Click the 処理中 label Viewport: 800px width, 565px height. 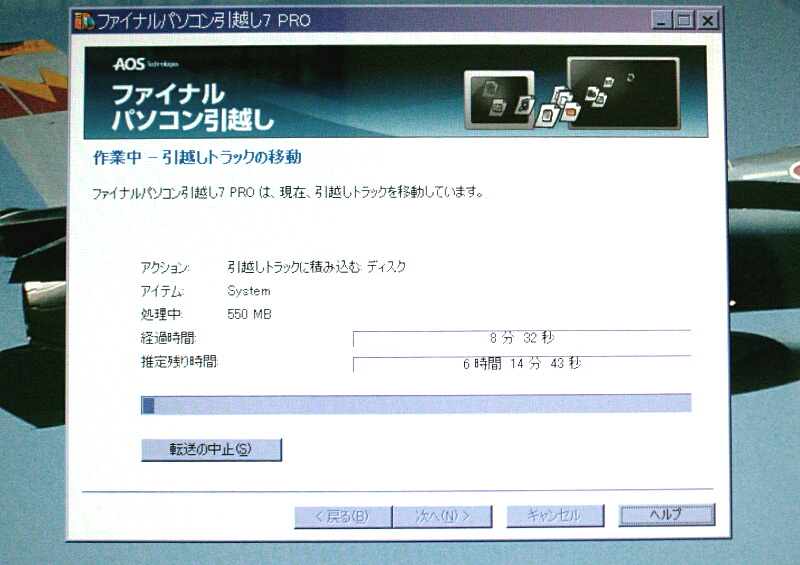pyautogui.click(x=161, y=314)
